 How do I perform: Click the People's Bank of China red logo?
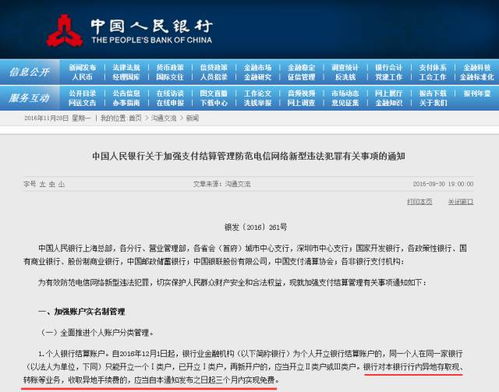pos(64,31)
